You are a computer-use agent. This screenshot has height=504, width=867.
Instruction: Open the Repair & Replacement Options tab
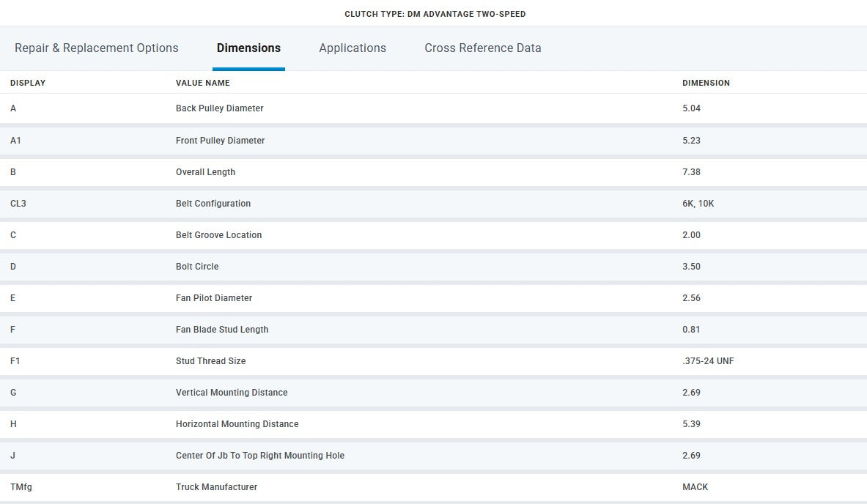tap(96, 48)
